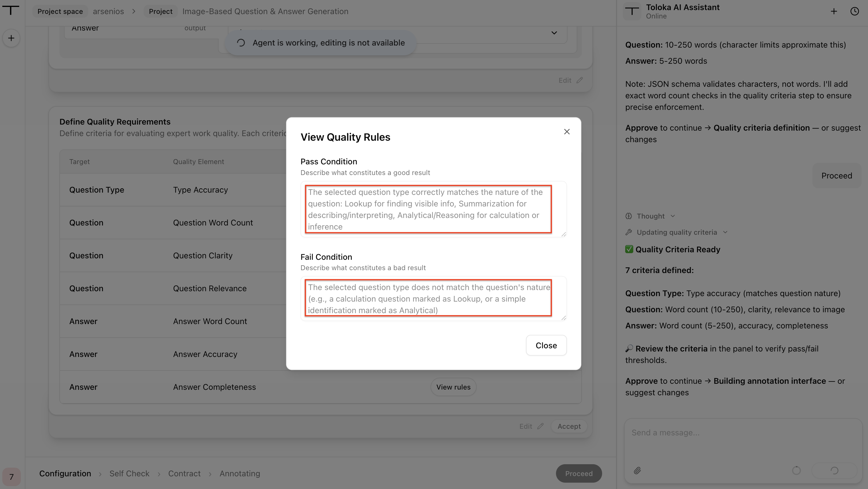
Task: Click the attachment paperclip icon
Action: 637,471
